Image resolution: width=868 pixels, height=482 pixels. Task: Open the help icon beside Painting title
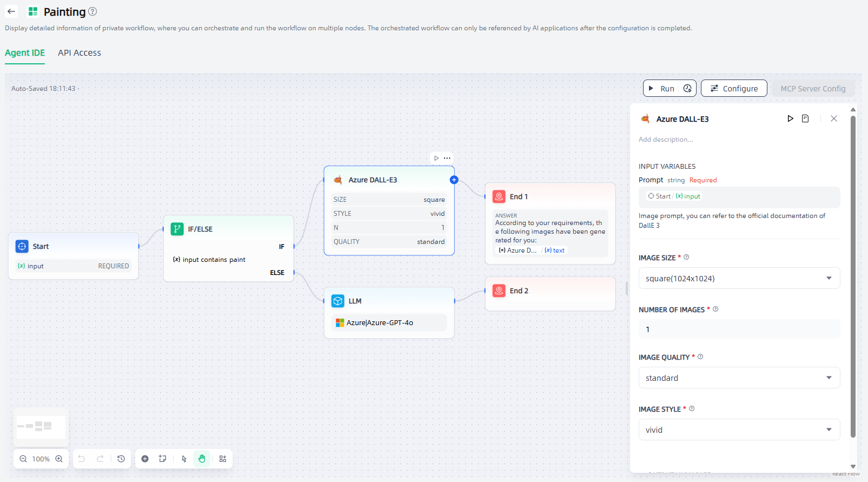pyautogui.click(x=92, y=11)
